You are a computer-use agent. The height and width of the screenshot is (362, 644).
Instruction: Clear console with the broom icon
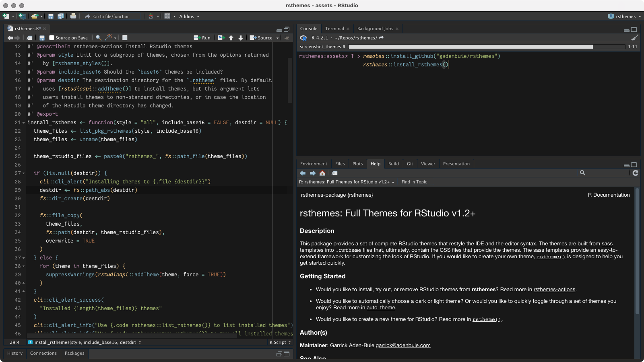[x=635, y=38]
